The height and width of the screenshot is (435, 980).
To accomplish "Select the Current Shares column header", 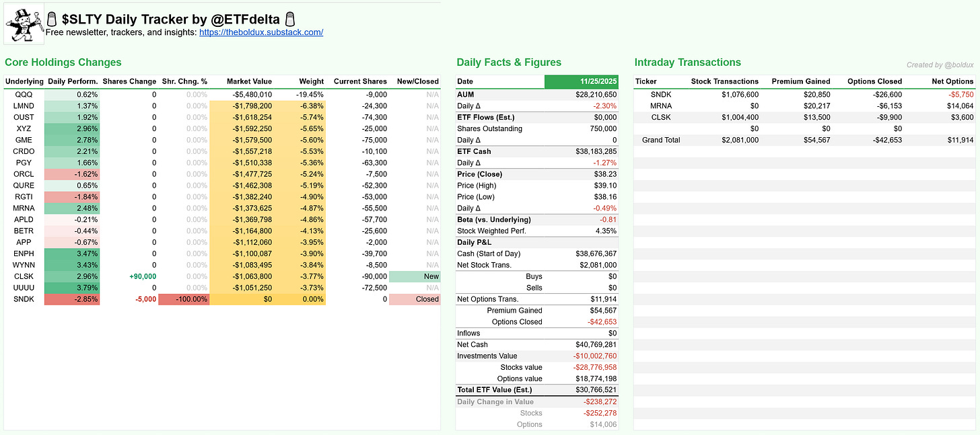I will (x=360, y=81).
